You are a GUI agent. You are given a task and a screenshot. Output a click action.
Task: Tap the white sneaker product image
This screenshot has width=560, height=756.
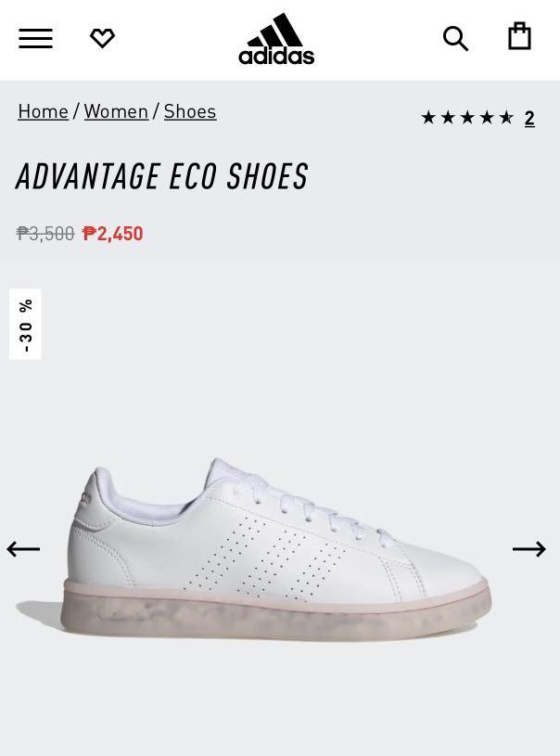coord(277,550)
